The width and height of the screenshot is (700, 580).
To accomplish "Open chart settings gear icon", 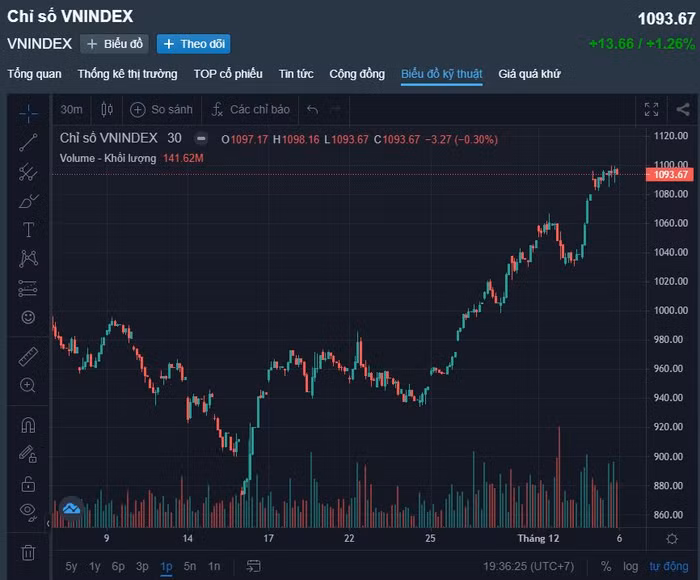I will tap(671, 539).
